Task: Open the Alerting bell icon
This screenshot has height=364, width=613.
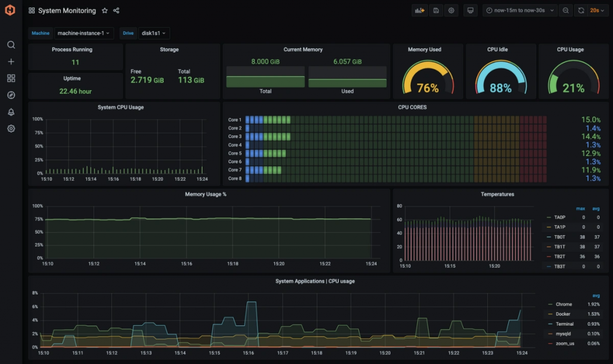Action: coord(11,112)
